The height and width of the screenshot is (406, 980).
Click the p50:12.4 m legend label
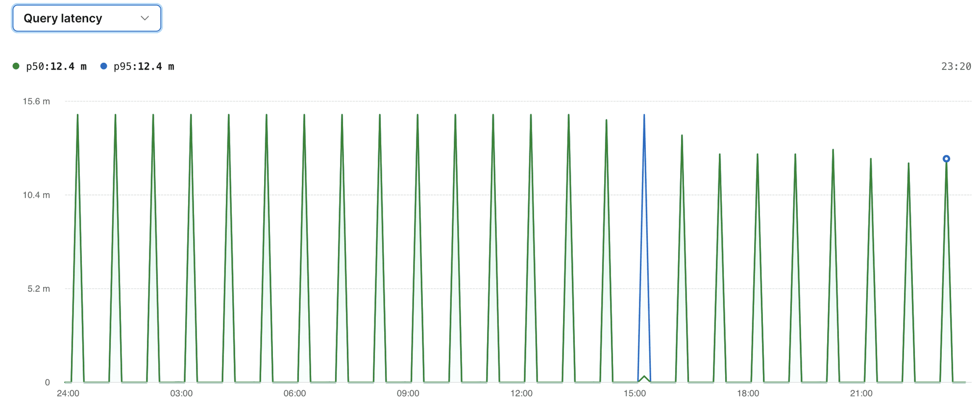(x=56, y=66)
